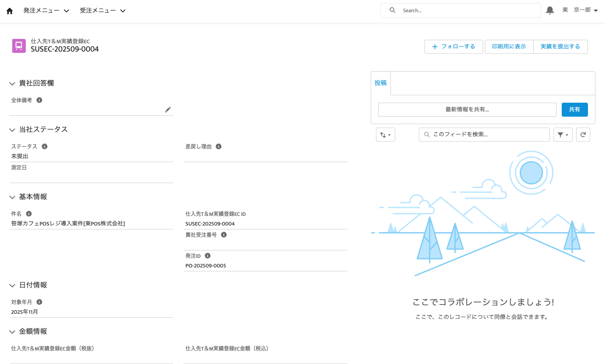The height and width of the screenshot is (364, 605).
Task: Open 受注メニュー dropdown
Action: tap(103, 10)
